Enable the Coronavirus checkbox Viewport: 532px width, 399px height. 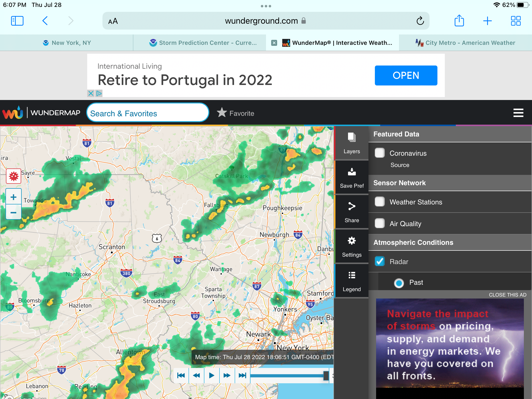click(380, 153)
